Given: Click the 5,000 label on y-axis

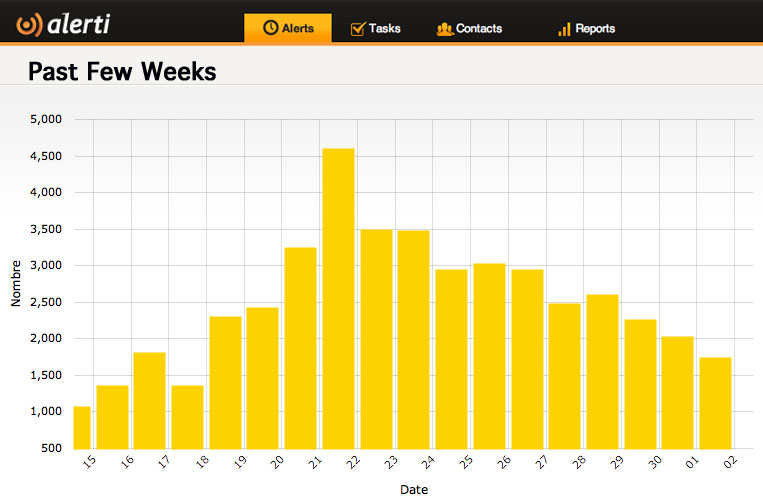Looking at the screenshot, I should point(46,120).
